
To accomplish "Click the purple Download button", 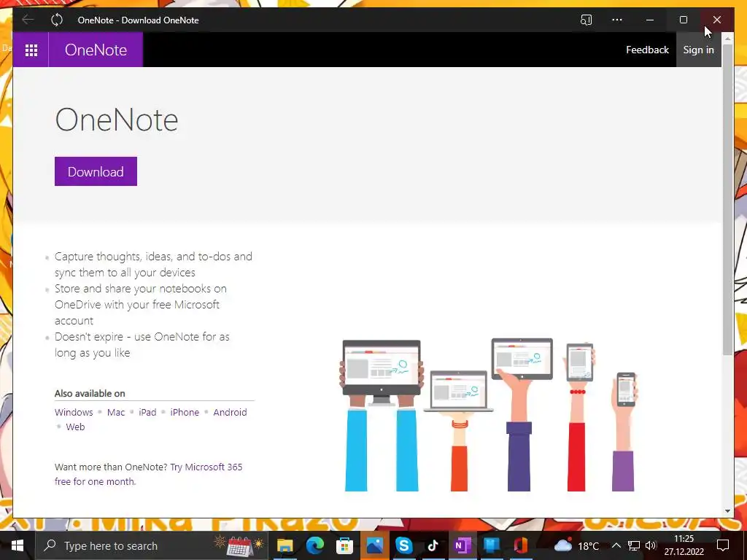I will coord(96,171).
